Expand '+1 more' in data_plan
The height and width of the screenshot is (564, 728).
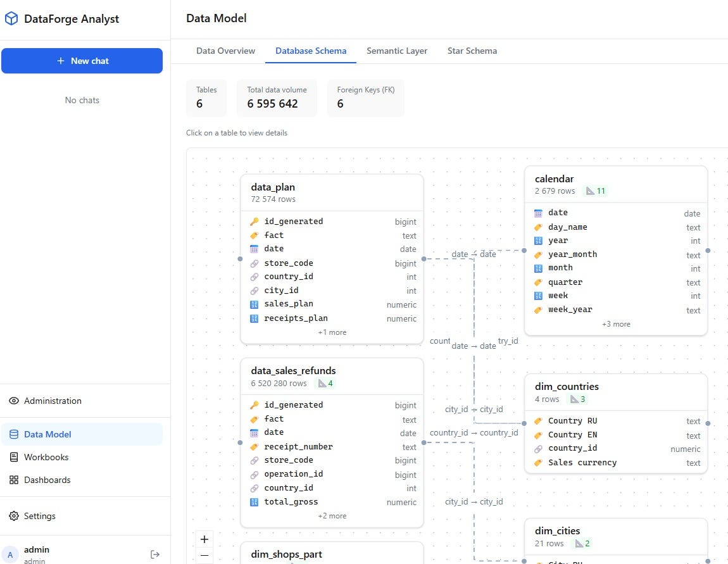click(332, 332)
